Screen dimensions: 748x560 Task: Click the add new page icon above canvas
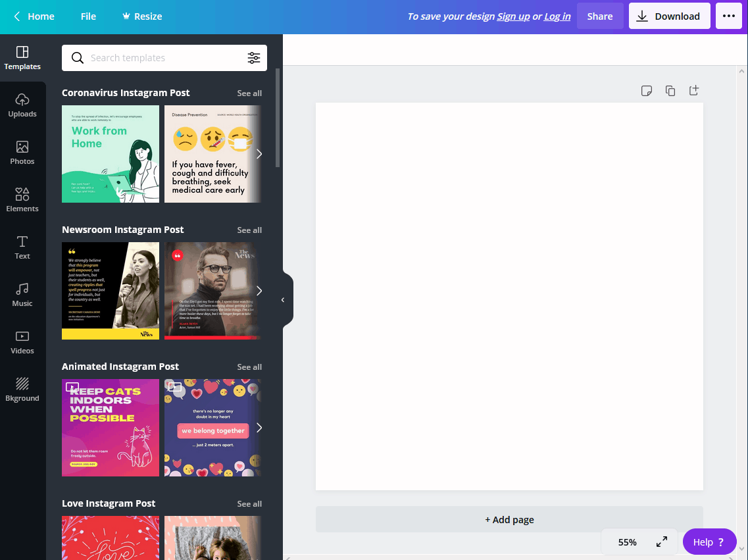point(694,90)
